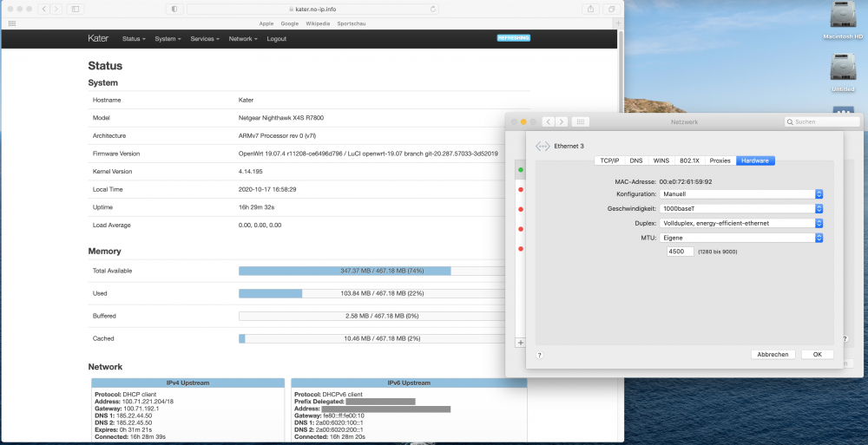Screen dimensions: 868x445
Task: Open the Duplex dropdown
Action: coord(741,223)
